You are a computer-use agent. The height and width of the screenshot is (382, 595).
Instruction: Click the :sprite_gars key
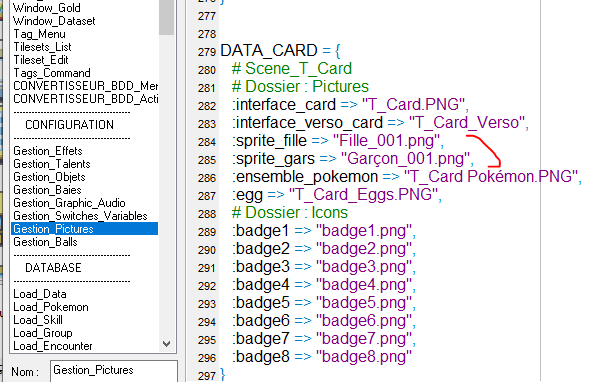[273, 159]
